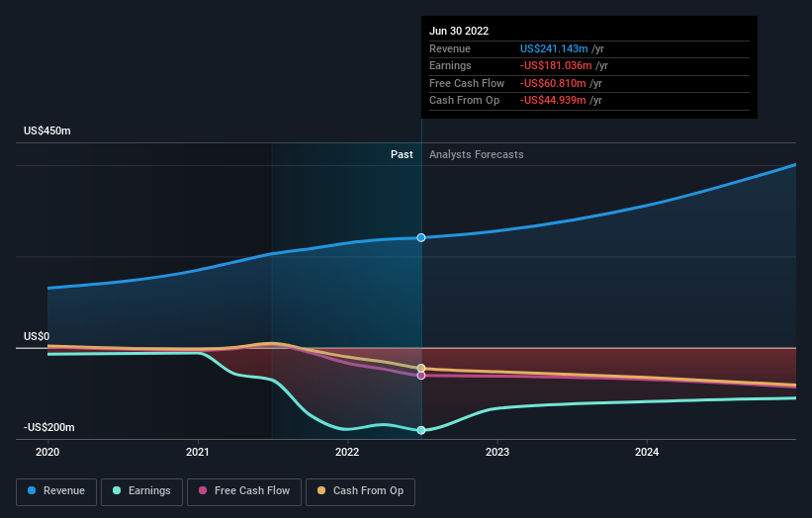Click the blue Revenue data point marker
Image resolution: width=812 pixels, height=518 pixels.
(421, 237)
